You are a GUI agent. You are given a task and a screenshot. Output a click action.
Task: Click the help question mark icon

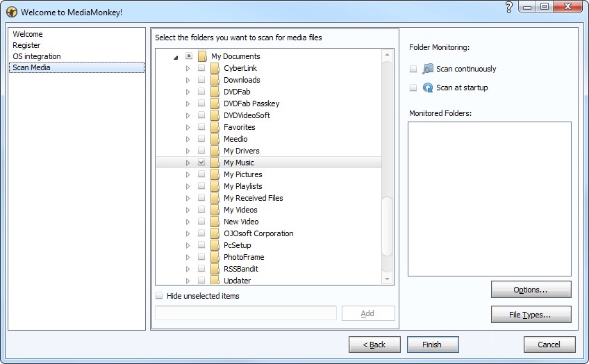[x=509, y=7]
